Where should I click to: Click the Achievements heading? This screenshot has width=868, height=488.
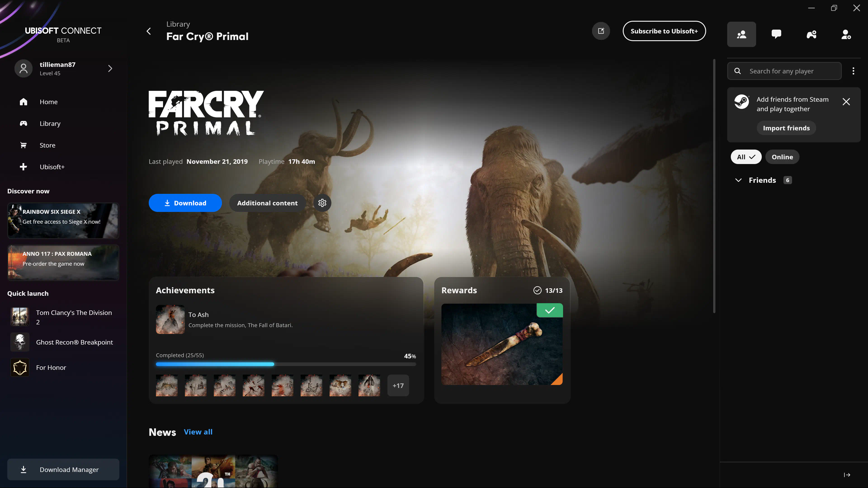coord(185,290)
